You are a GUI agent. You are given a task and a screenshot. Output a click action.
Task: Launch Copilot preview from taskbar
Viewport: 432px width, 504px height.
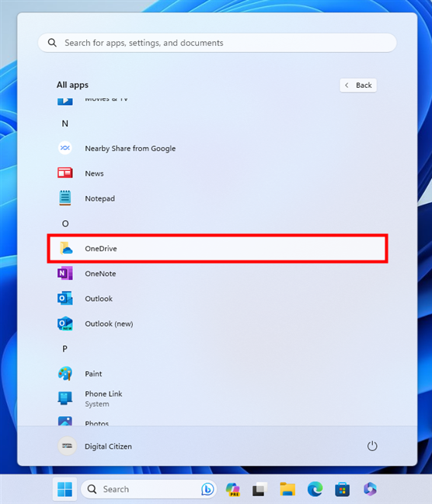(233, 489)
